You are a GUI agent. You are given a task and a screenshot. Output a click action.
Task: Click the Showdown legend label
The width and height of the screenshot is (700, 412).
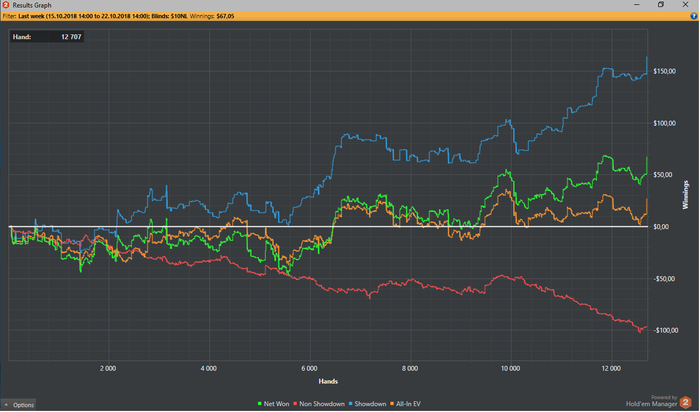click(x=370, y=404)
